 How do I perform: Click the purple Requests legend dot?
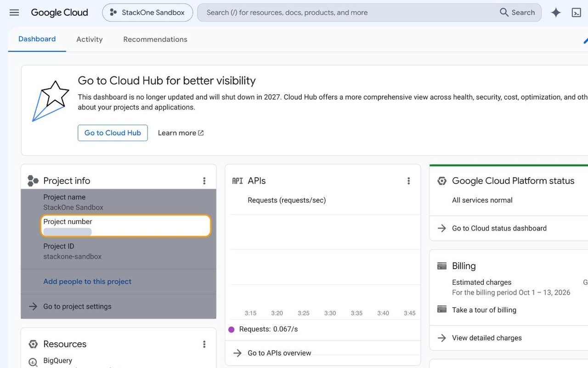tap(232, 329)
